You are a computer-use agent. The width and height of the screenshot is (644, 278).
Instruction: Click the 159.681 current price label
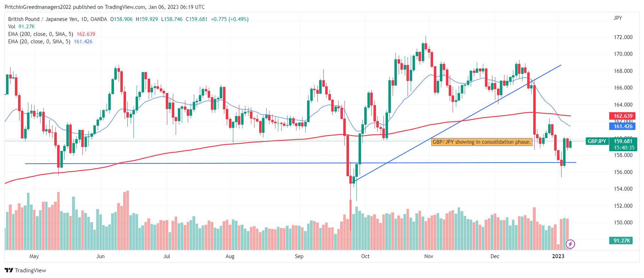(623, 141)
